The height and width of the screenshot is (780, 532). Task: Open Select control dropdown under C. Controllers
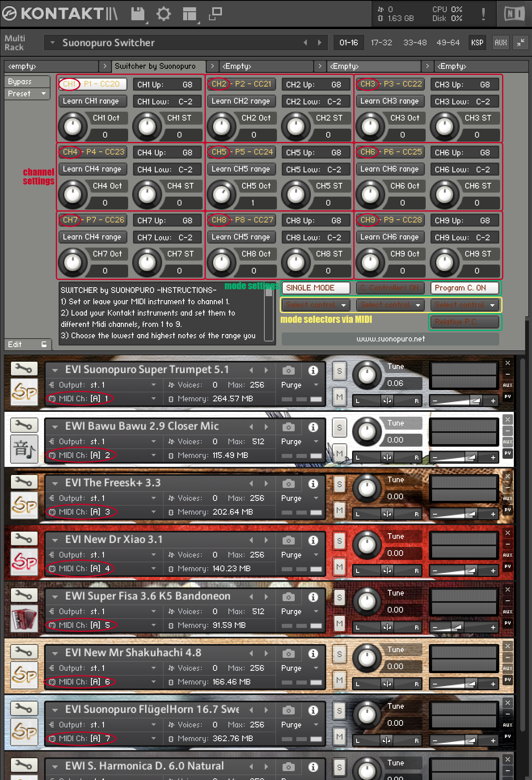click(x=390, y=305)
